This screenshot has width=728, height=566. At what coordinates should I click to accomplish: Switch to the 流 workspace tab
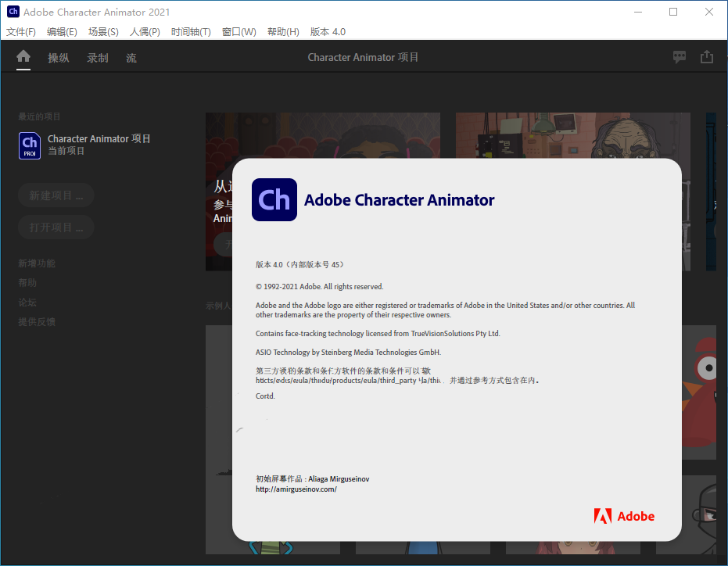coord(131,58)
